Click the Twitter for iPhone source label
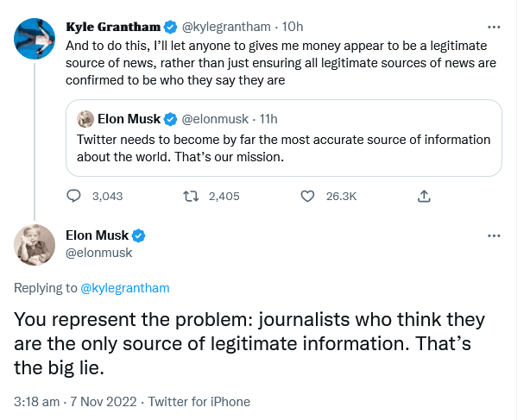The height and width of the screenshot is (420, 530). pos(199,402)
